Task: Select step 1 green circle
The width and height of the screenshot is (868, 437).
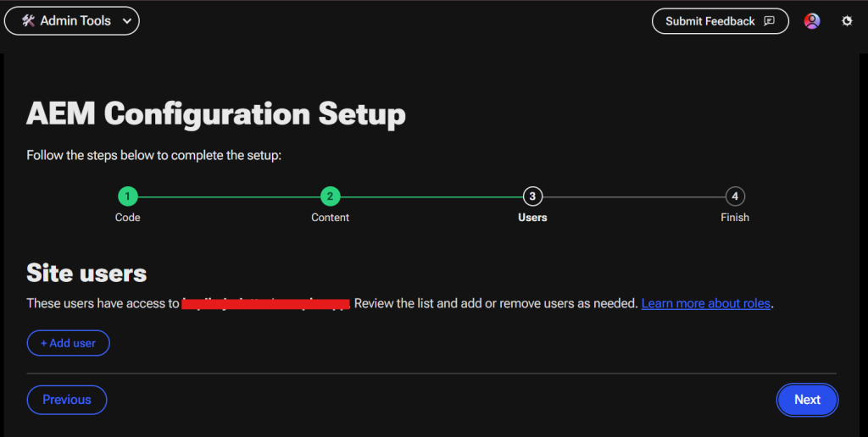Action: tap(127, 196)
